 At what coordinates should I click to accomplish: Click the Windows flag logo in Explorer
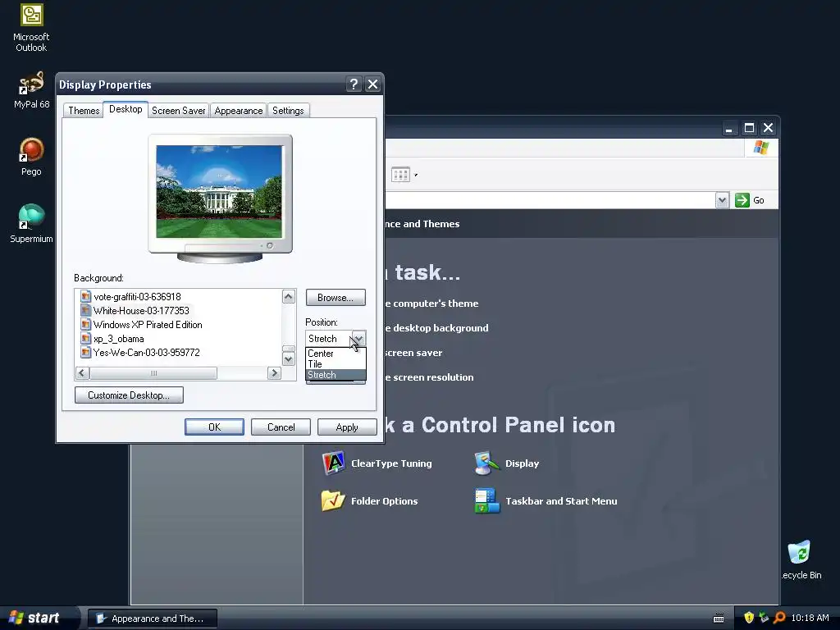pyautogui.click(x=760, y=148)
